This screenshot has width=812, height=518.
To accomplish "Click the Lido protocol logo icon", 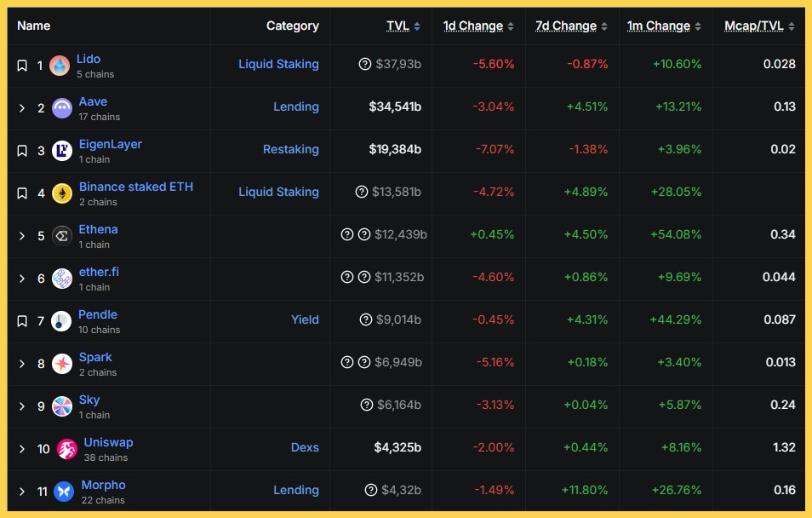I will point(60,66).
